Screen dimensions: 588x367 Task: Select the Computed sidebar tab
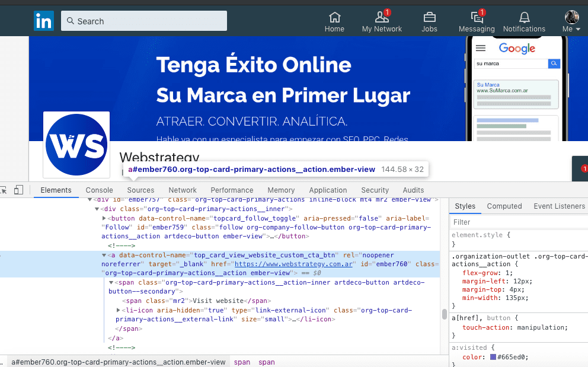point(504,206)
